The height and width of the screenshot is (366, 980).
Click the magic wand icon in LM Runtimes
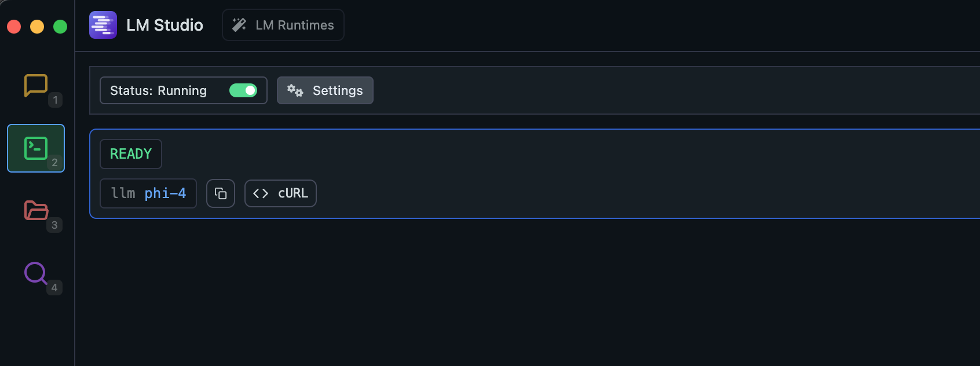point(239,25)
